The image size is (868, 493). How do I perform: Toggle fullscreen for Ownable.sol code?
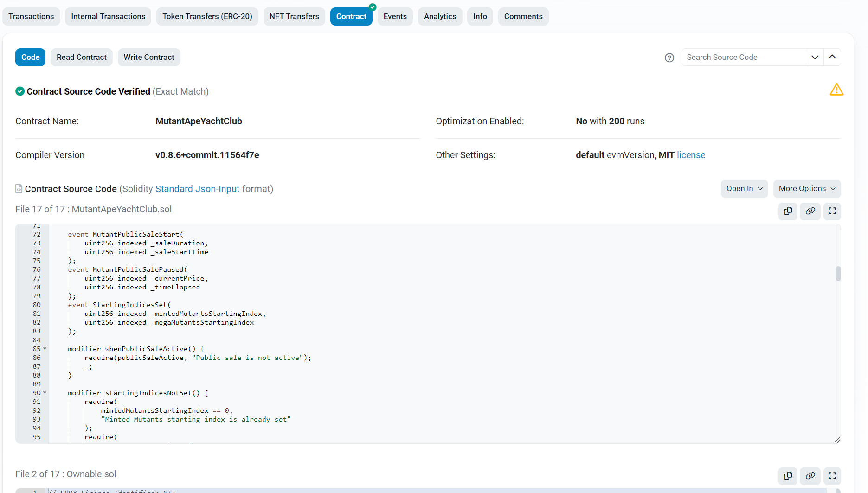point(832,476)
